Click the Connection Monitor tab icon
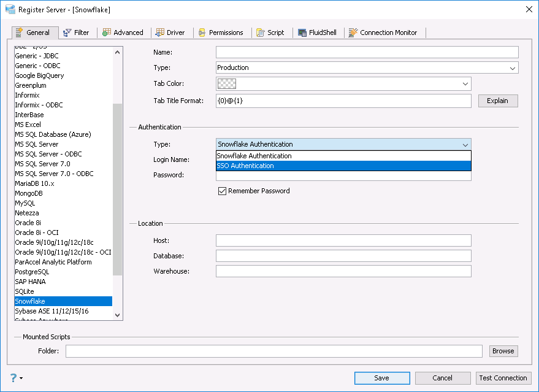 click(353, 33)
